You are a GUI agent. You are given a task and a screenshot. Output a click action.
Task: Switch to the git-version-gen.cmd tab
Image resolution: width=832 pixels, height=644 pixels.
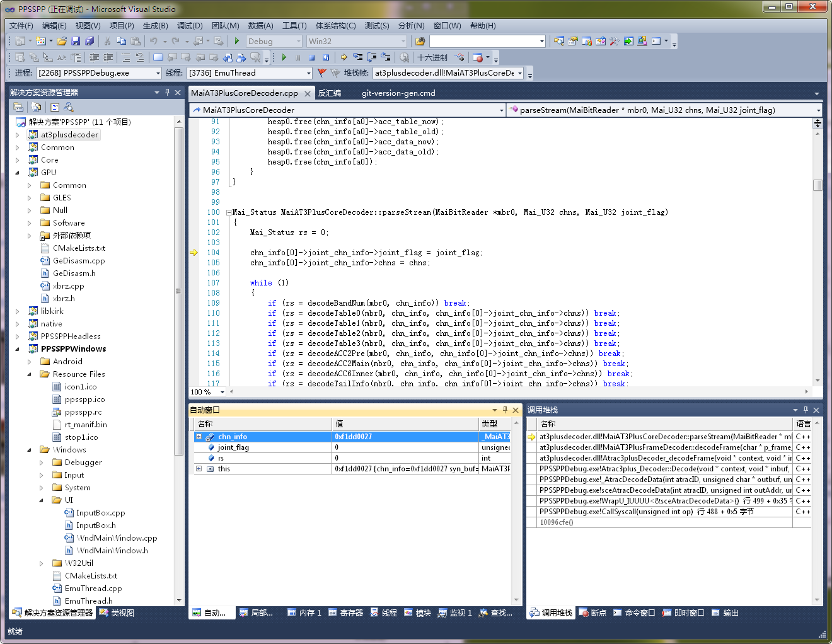pos(398,93)
